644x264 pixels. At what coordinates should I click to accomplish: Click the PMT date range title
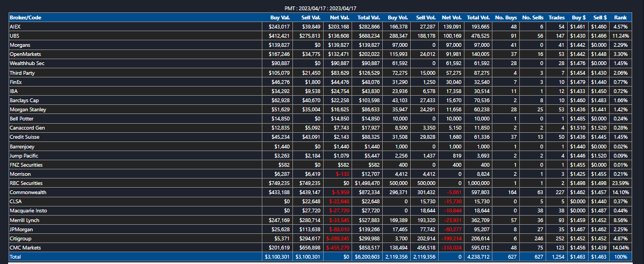320,8
